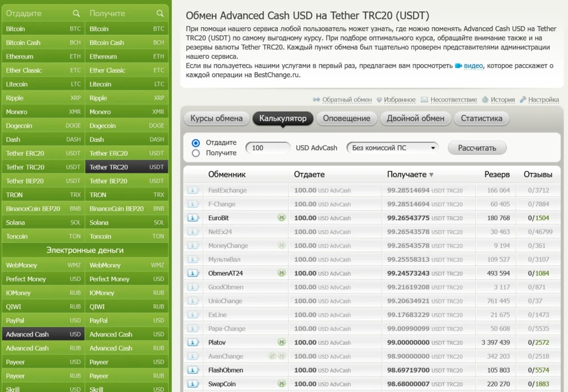The width and height of the screenshot is (568, 392).
Task: Open info icon for GoodObmen row
Action: (193, 287)
